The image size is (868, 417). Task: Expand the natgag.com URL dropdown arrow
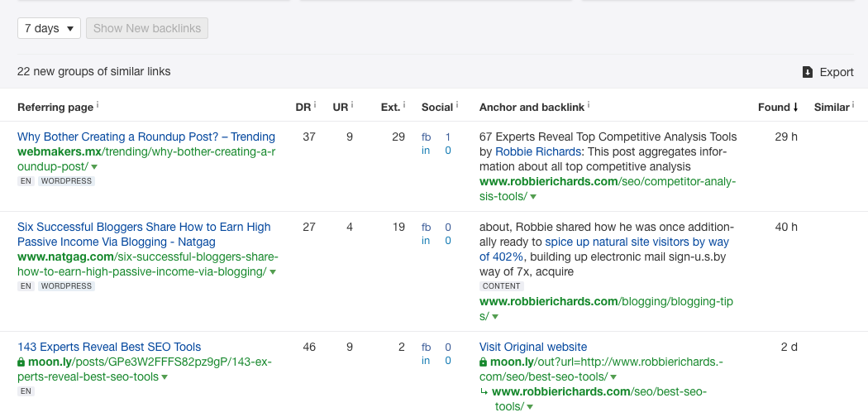[273, 272]
